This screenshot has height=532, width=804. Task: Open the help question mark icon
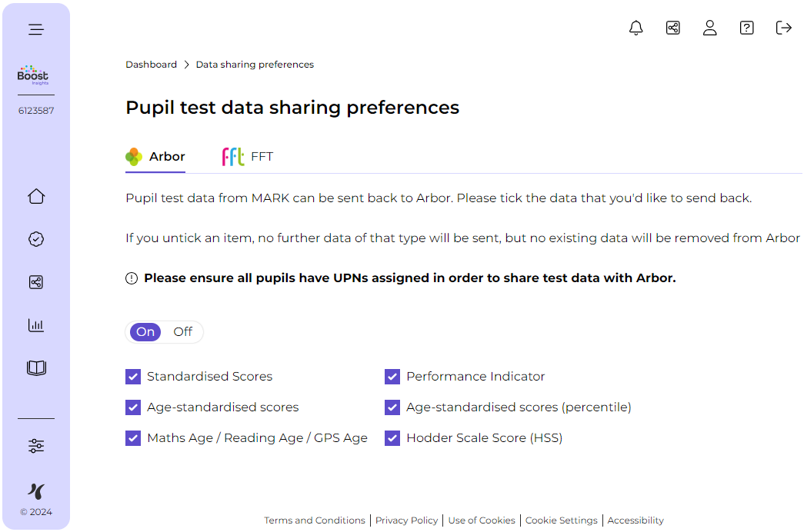point(747,28)
